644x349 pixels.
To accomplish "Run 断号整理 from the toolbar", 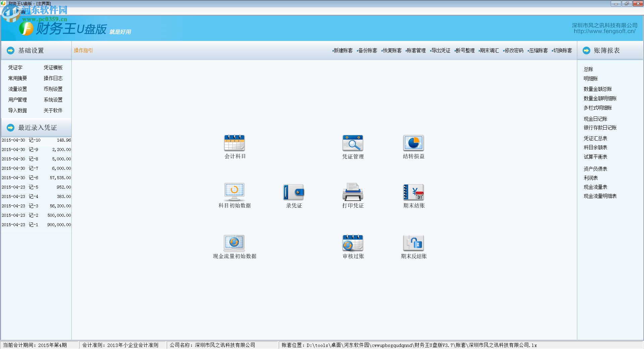I will click(x=465, y=51).
